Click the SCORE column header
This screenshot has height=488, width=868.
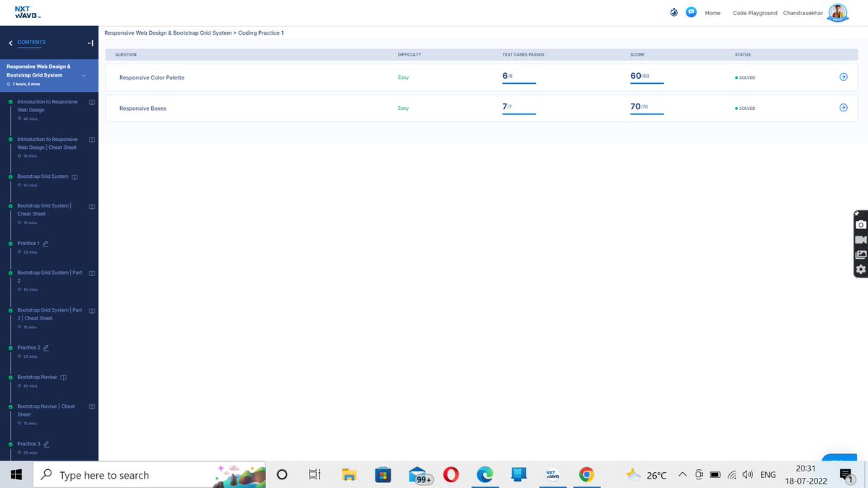(x=637, y=55)
